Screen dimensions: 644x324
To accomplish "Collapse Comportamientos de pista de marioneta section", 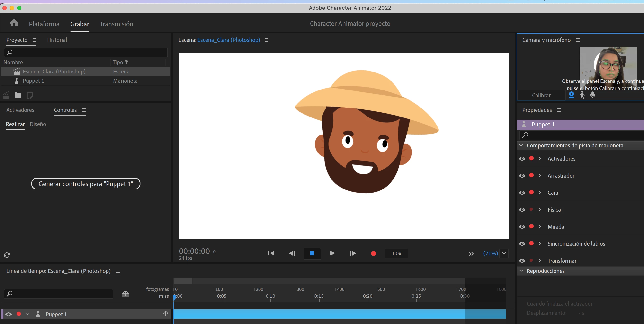I will [x=521, y=145].
